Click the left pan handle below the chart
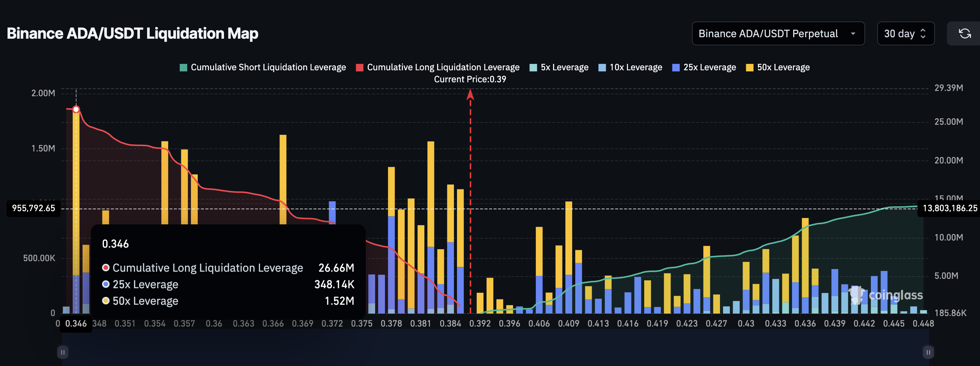Image resolution: width=980 pixels, height=366 pixels. point(63,352)
